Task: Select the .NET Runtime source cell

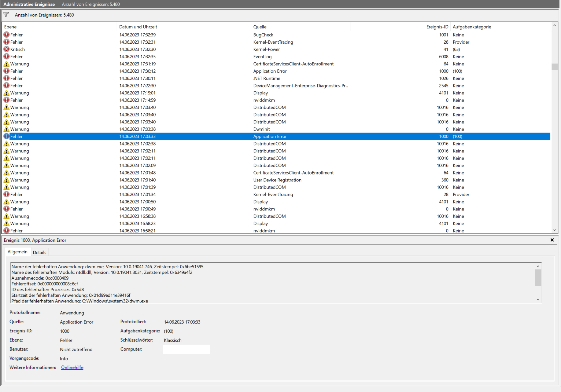Action: point(267,78)
